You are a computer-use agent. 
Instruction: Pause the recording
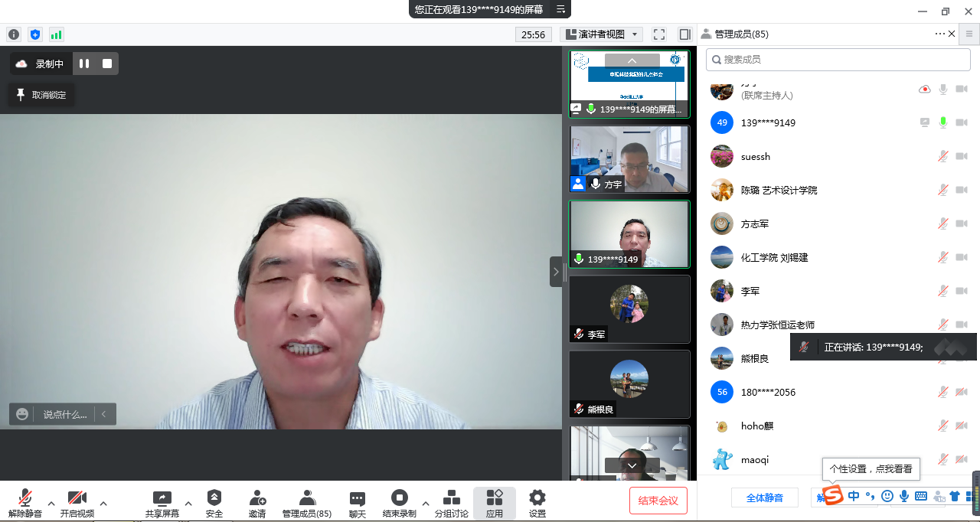(84, 64)
